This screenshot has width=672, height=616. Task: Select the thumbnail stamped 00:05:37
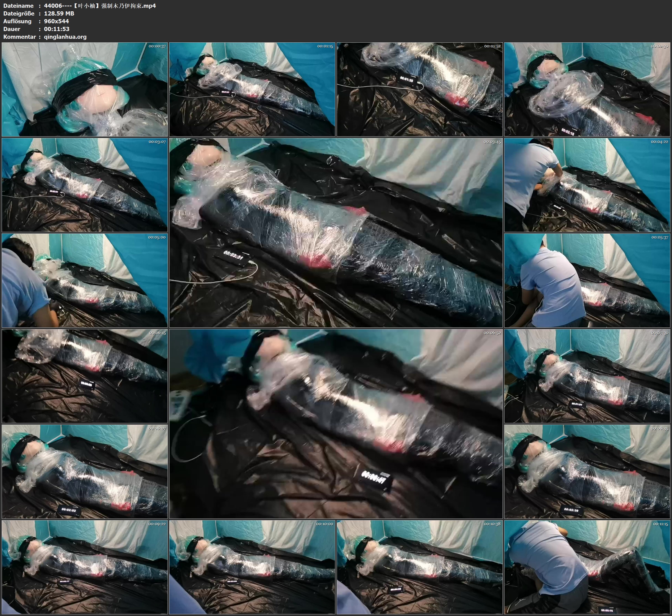587,281
